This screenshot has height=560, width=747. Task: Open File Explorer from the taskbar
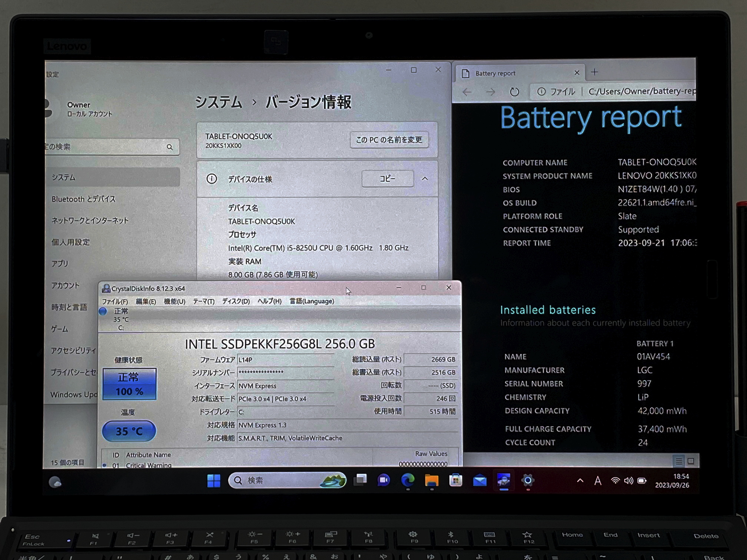(x=431, y=480)
